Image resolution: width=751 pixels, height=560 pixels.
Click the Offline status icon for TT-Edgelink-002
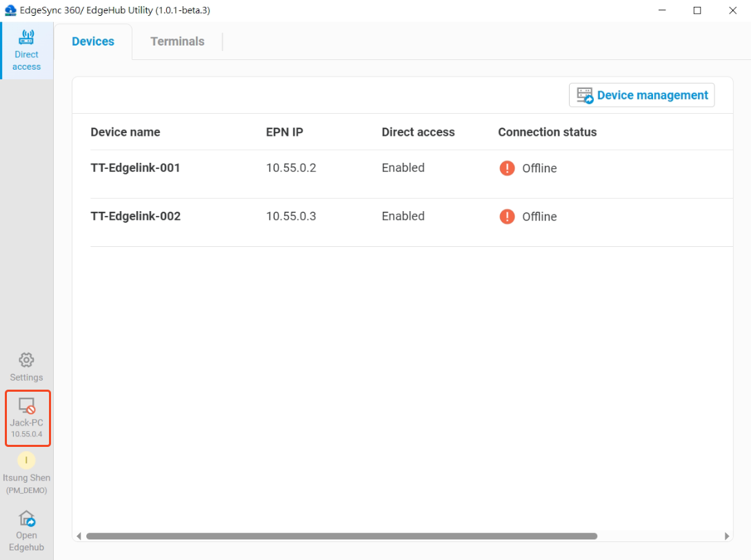click(507, 216)
